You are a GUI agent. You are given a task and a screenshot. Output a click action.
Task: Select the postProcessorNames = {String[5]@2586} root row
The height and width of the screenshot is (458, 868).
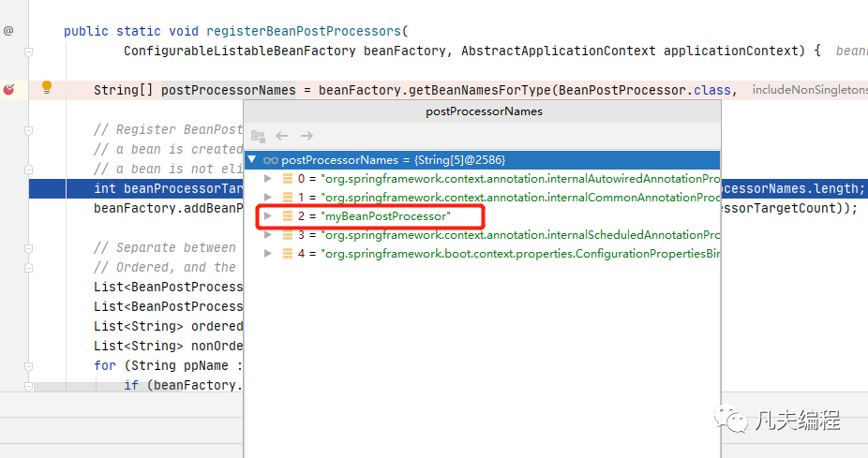[482, 160]
